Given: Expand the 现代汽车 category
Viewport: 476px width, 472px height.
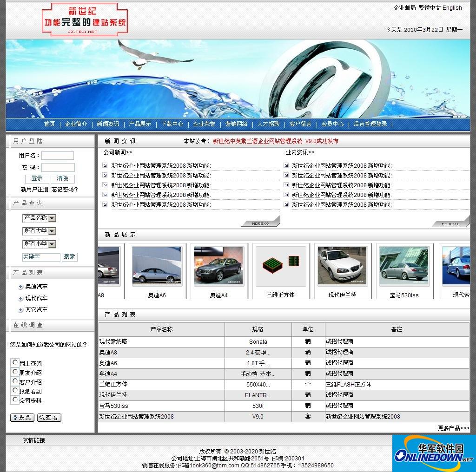Looking at the screenshot, I should pyautogui.click(x=36, y=298).
